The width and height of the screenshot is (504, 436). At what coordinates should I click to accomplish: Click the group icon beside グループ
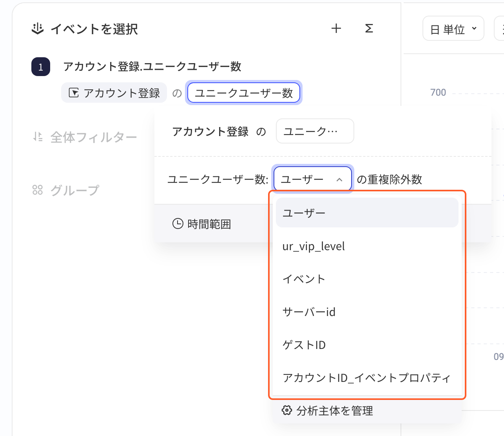click(38, 190)
